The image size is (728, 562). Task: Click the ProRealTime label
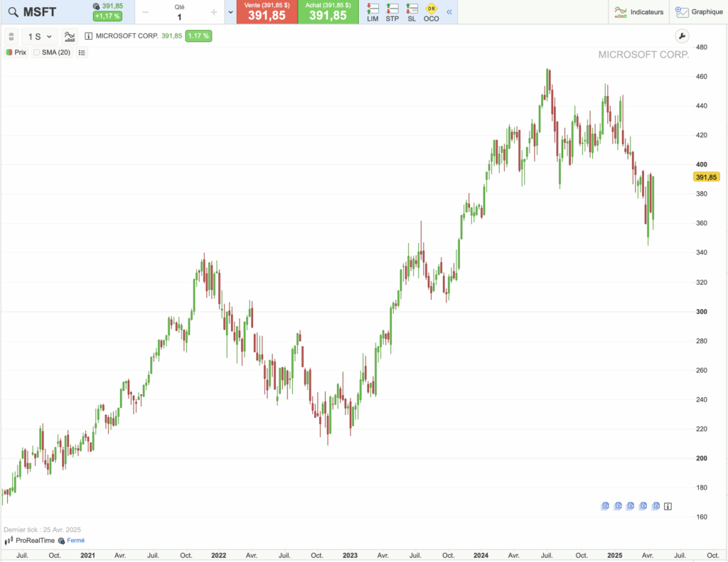pos(36,541)
